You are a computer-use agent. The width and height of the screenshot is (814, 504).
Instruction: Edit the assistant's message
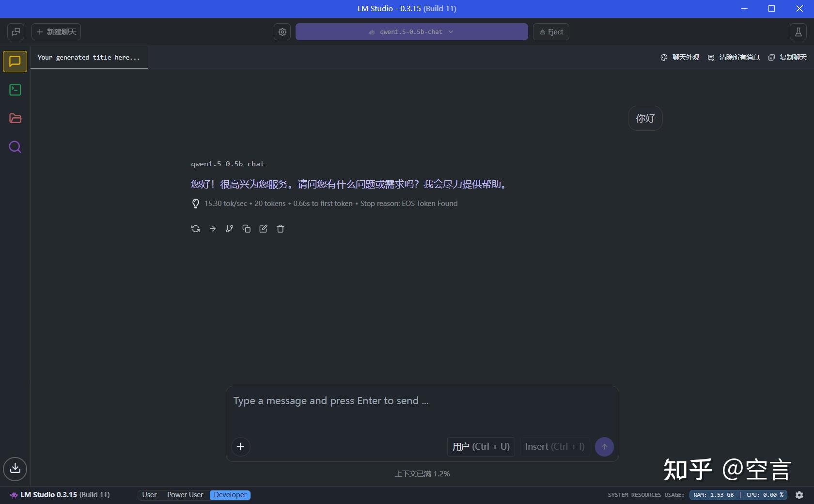(x=263, y=229)
